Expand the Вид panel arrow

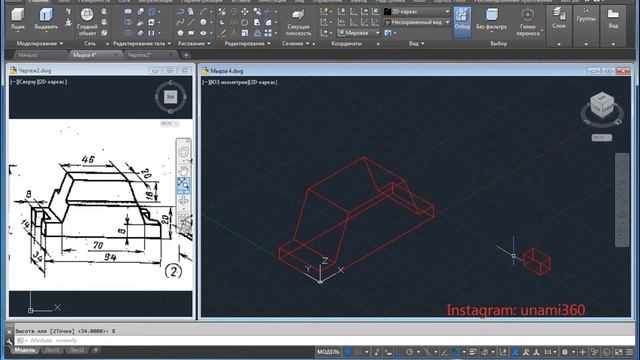tap(422, 43)
